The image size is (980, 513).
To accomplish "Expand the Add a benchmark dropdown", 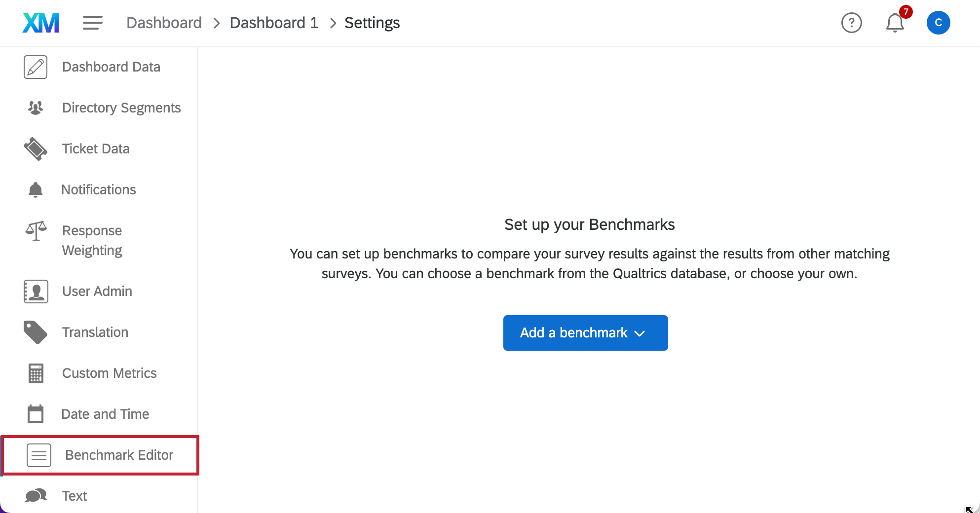I will pyautogui.click(x=585, y=333).
